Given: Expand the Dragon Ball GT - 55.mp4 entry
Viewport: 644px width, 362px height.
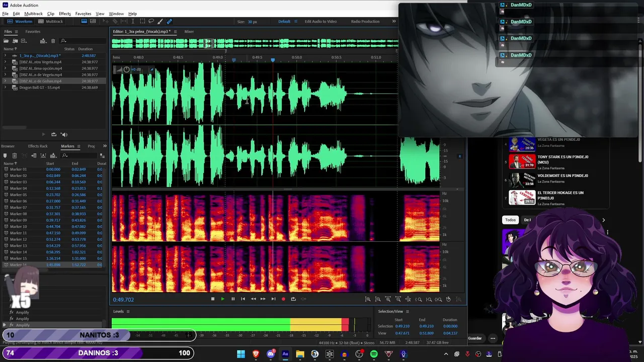Looking at the screenshot, I should [x=6, y=87].
